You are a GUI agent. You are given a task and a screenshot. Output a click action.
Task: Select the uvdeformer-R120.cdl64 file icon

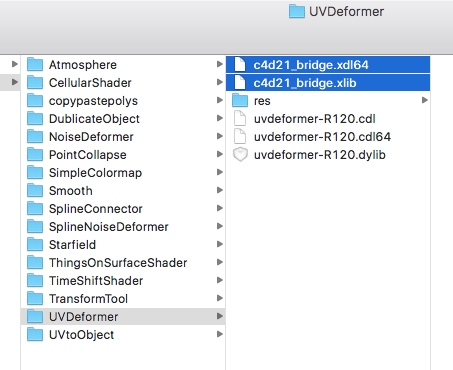pos(240,136)
